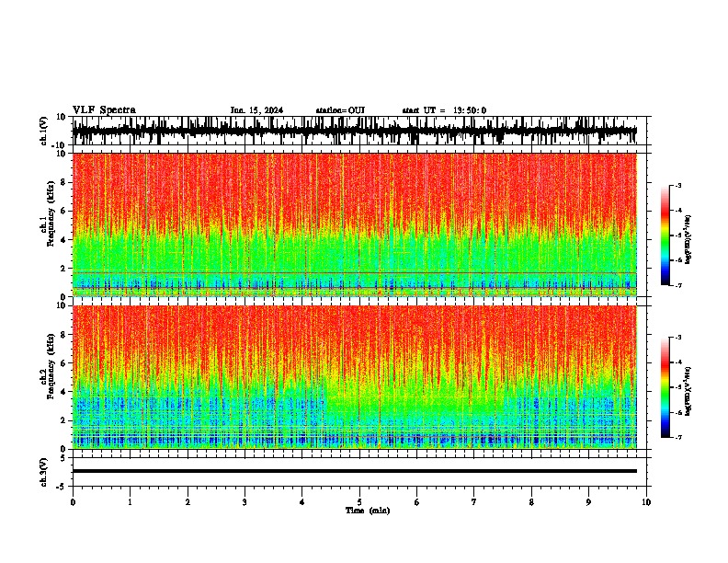Click the "4" kHz tick of ch.2 spectrogram
Image resolution: width=728 pixels, height=563 pixels.
[x=64, y=392]
